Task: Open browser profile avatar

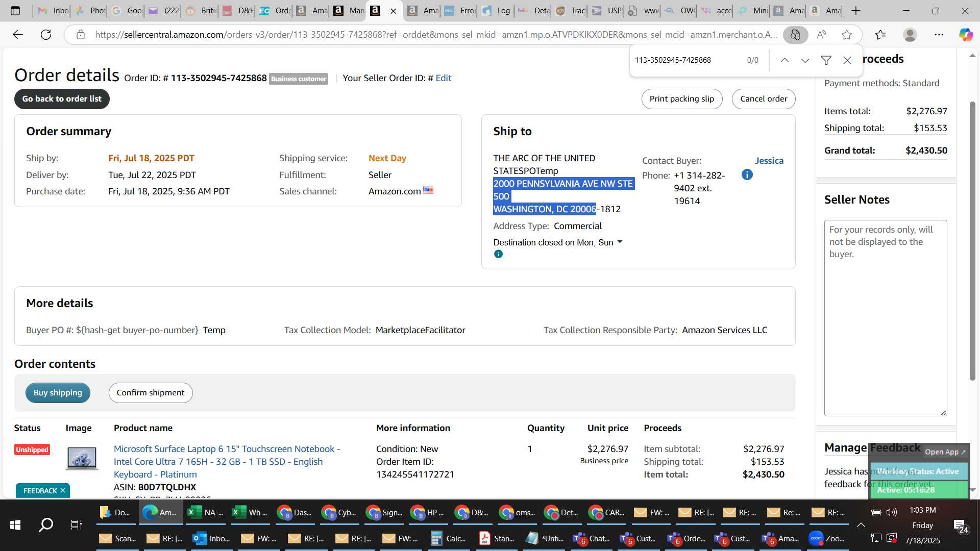Action: pos(910,35)
